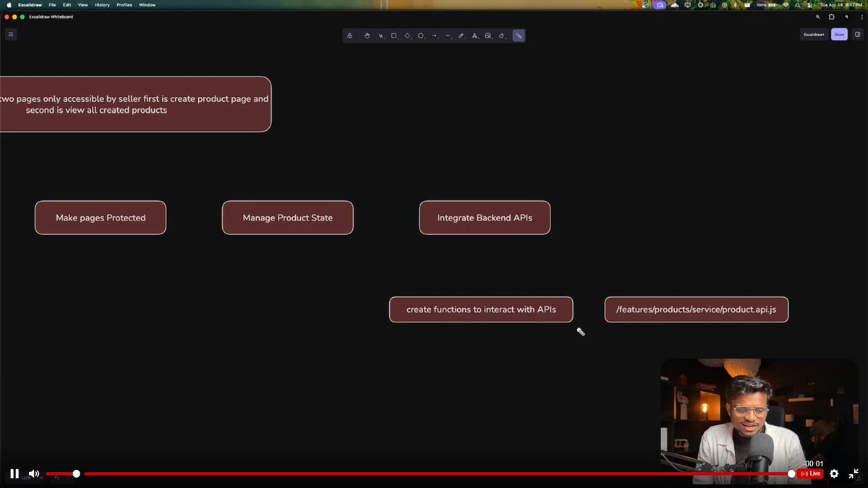Open the Excalidraw app menu
Image resolution: width=868 pixels, height=488 pixels.
(x=29, y=4)
